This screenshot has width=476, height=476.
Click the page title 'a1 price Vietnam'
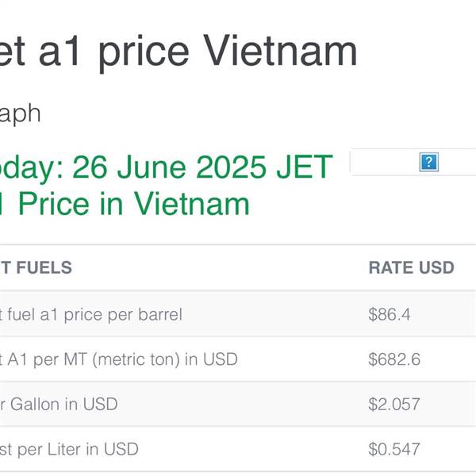[198, 51]
